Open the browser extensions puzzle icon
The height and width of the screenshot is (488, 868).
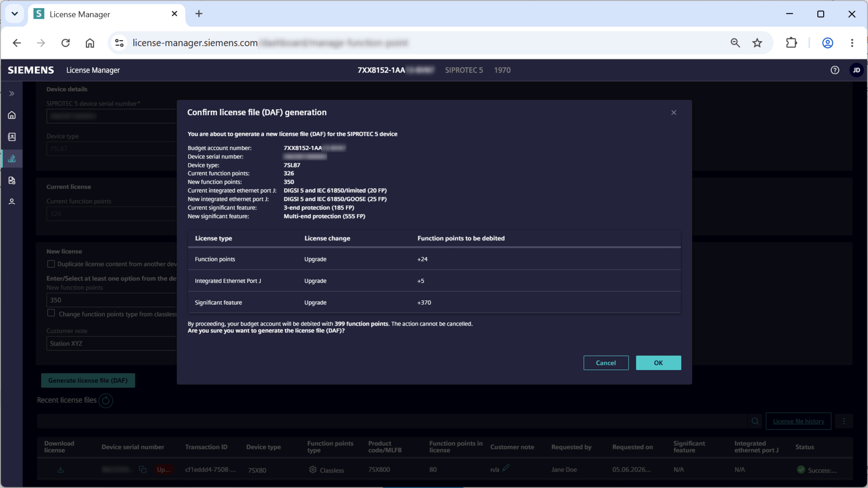pos(791,43)
